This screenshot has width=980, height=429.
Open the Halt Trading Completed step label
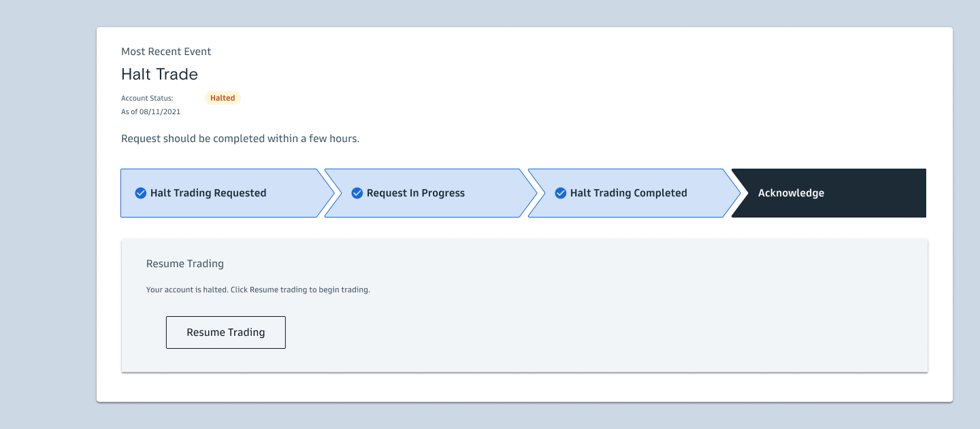click(628, 193)
